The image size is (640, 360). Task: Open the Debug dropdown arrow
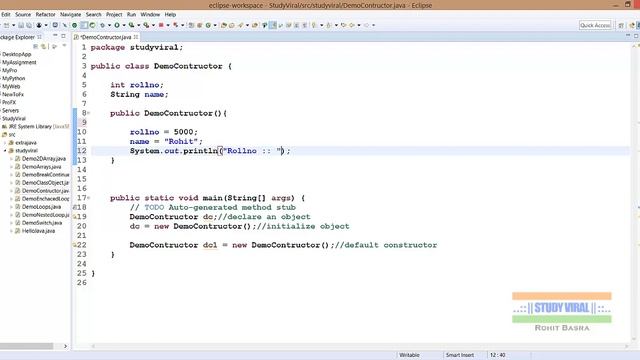point(109,25)
